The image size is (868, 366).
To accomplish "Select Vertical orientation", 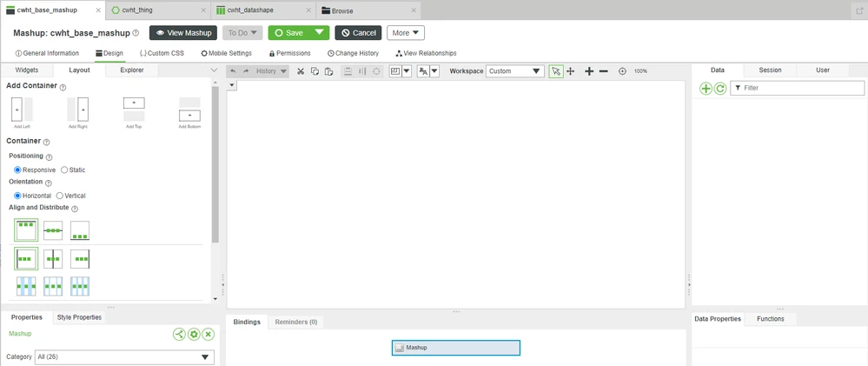I will tap(60, 196).
